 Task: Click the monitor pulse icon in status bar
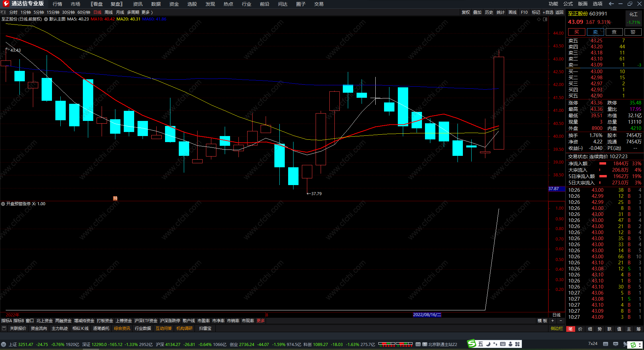coord(615,344)
